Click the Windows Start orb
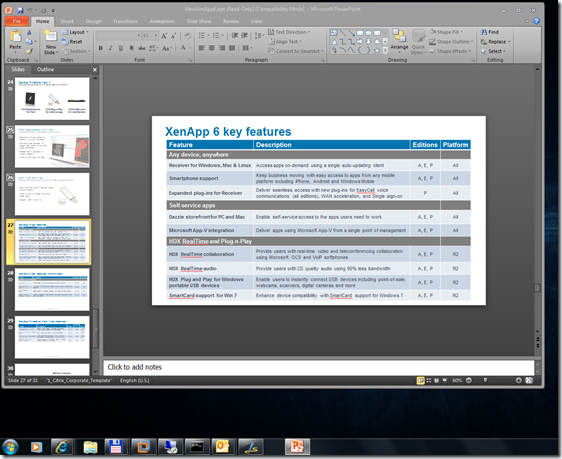This screenshot has height=459, width=562. 10,447
